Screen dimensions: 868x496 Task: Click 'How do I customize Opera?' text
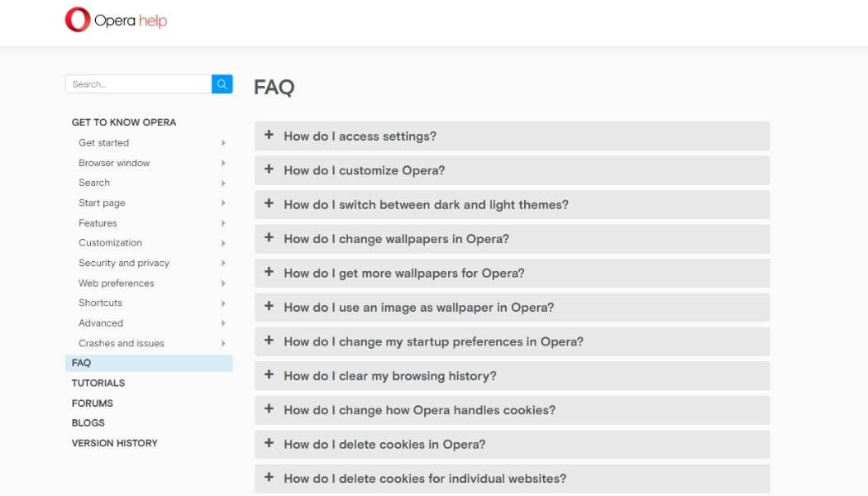pyautogui.click(x=365, y=170)
